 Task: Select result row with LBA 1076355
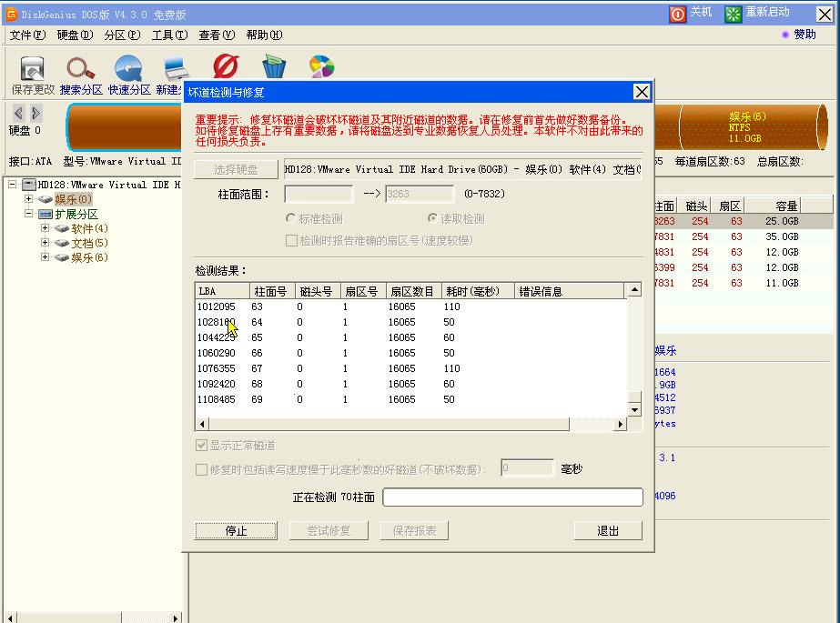tap(410, 368)
